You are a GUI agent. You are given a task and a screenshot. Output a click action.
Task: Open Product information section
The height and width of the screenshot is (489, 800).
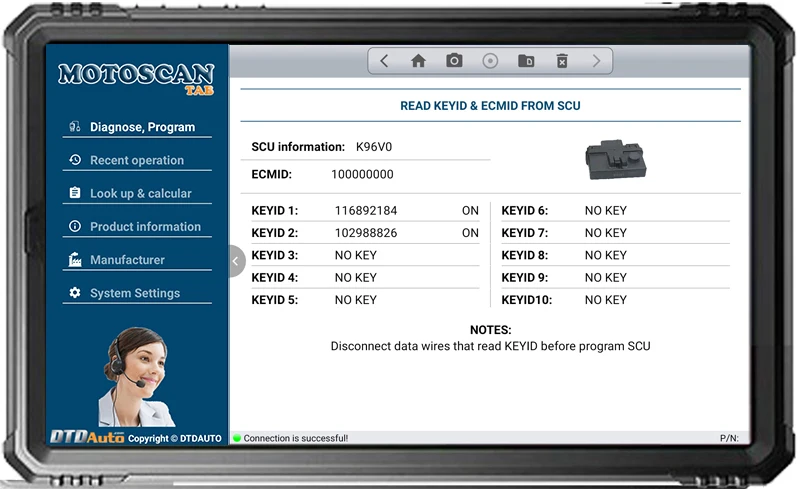click(x=144, y=227)
